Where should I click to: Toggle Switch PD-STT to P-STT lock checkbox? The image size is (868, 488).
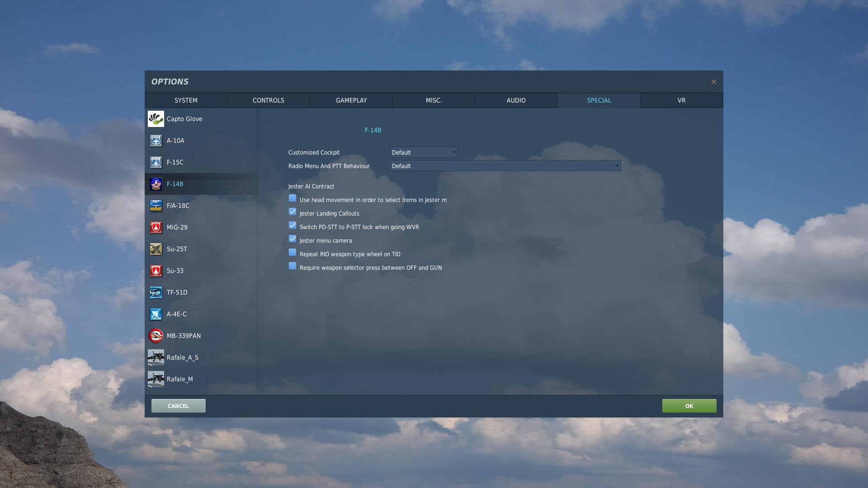[292, 225]
